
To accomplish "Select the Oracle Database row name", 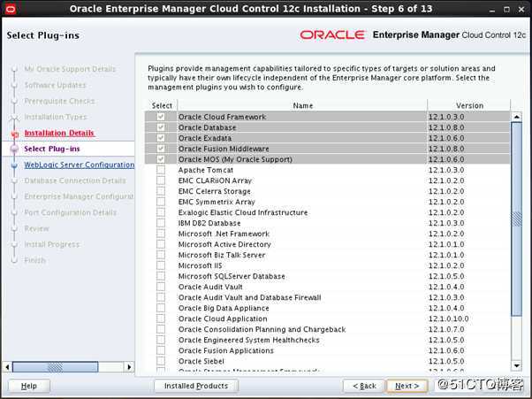I will [208, 127].
